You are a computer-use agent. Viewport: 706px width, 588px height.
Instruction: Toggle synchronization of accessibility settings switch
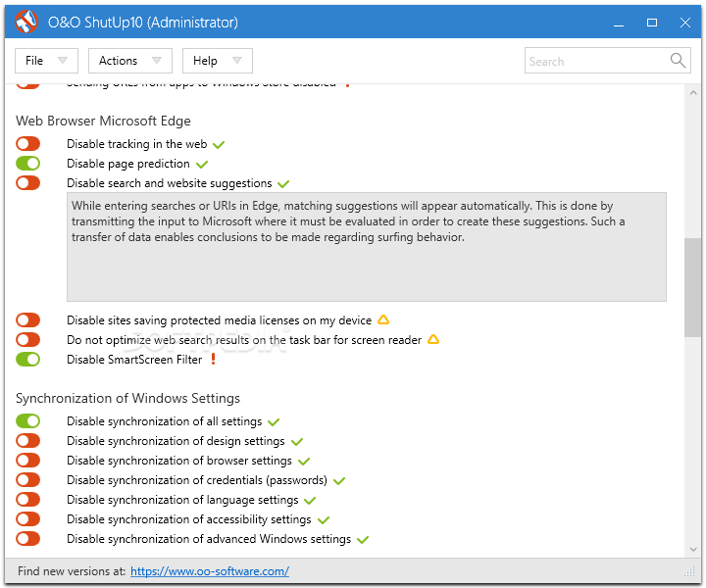[x=27, y=519]
